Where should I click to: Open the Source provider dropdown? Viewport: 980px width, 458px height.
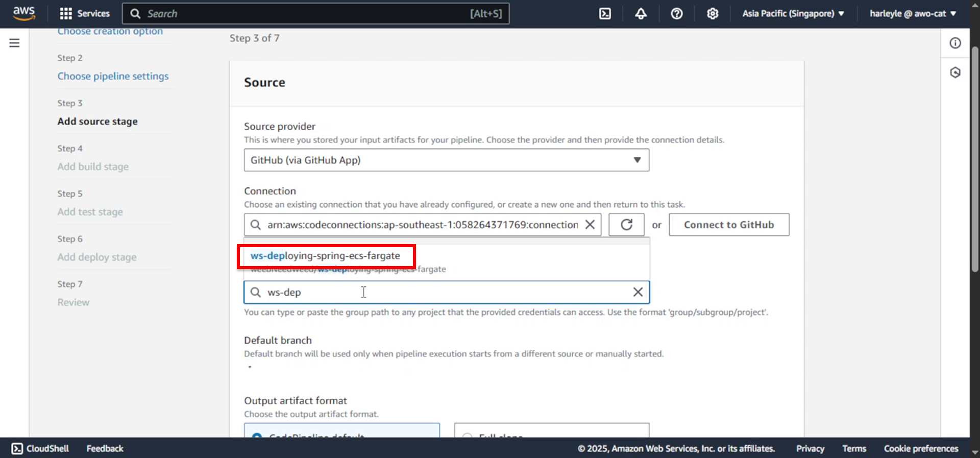pos(447,160)
